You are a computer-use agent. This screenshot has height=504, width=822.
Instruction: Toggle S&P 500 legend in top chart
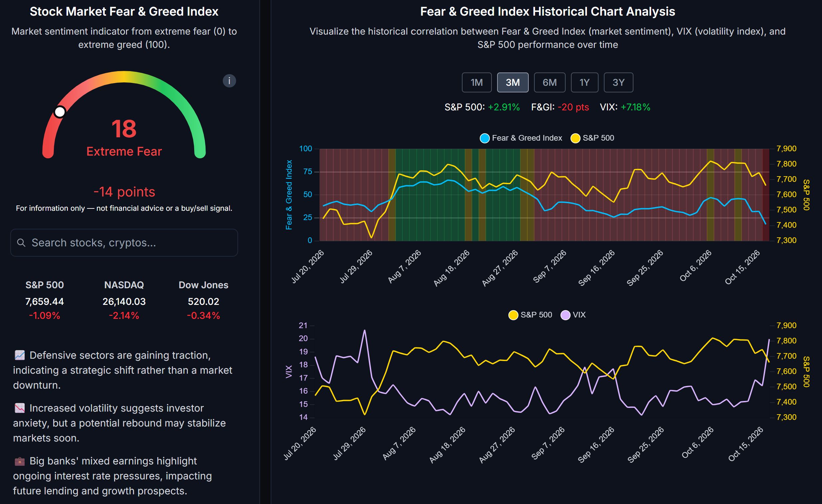pyautogui.click(x=592, y=138)
